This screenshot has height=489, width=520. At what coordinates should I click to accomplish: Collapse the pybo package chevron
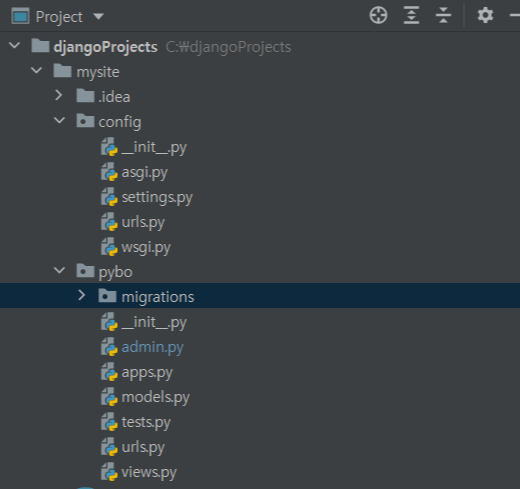coord(59,270)
